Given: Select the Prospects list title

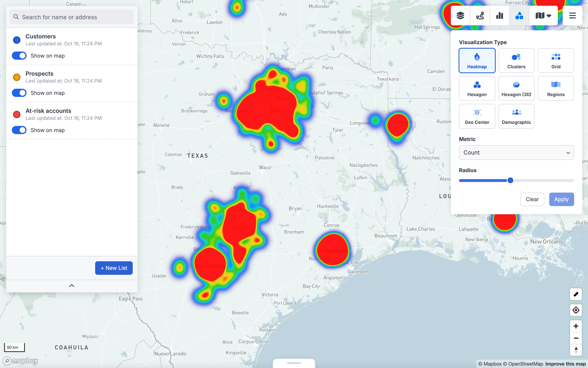Looking at the screenshot, I should tap(39, 74).
